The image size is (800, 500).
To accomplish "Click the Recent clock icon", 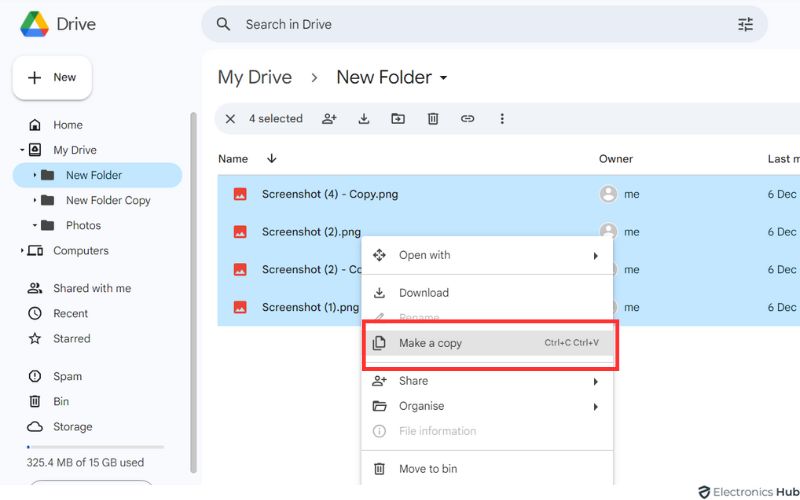I will point(35,313).
